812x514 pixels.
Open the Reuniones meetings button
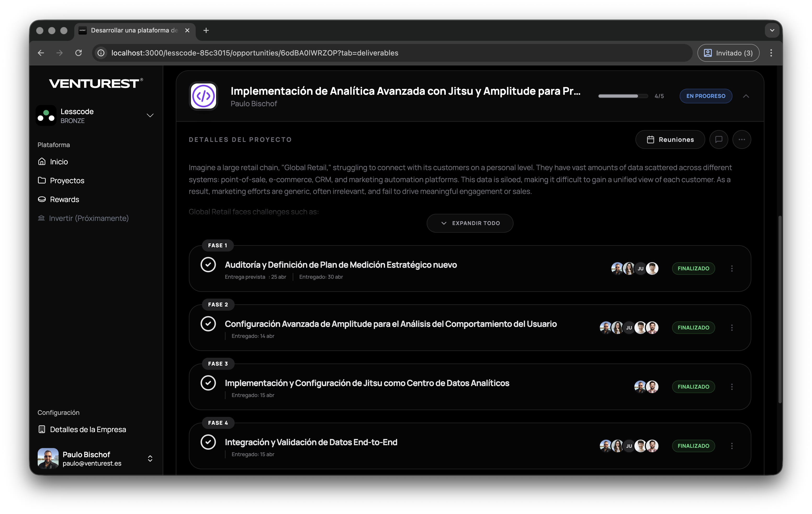click(x=670, y=139)
